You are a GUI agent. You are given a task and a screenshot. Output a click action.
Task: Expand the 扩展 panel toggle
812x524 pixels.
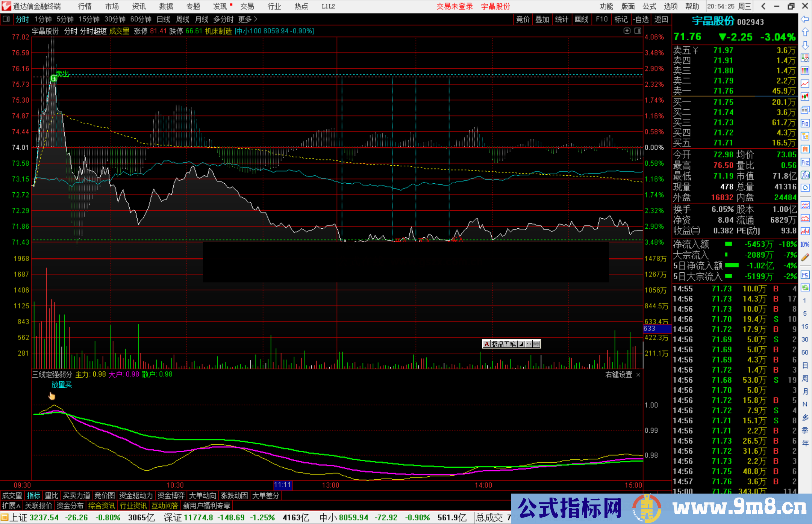[x=11, y=506]
